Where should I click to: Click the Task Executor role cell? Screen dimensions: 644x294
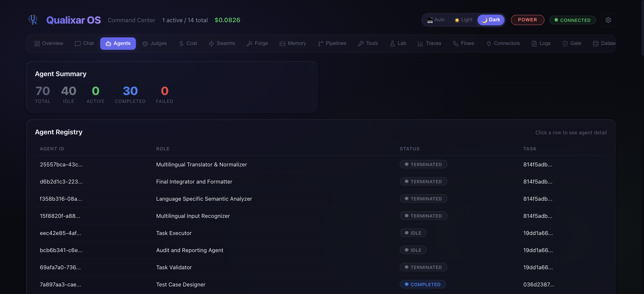click(x=174, y=233)
